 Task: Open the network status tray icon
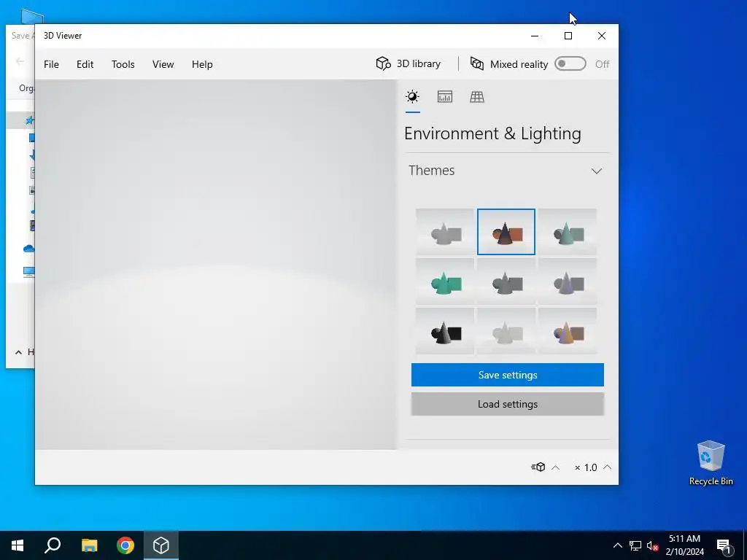click(x=635, y=545)
